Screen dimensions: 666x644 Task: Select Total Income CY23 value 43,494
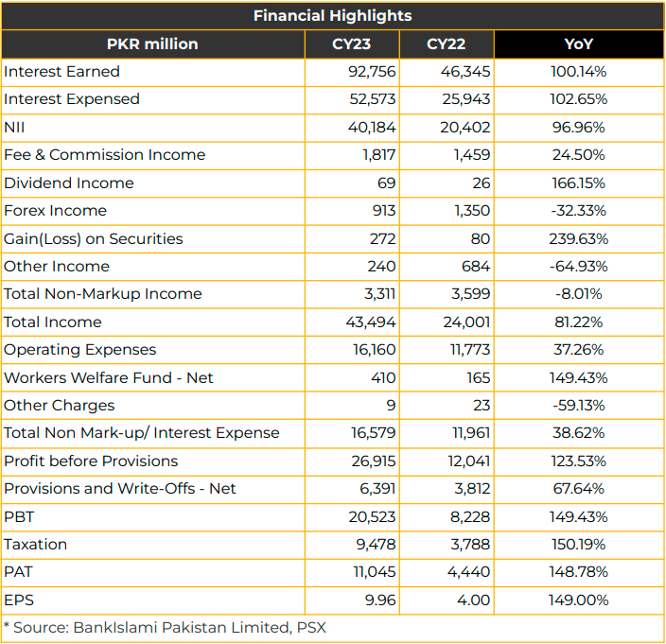tap(371, 322)
